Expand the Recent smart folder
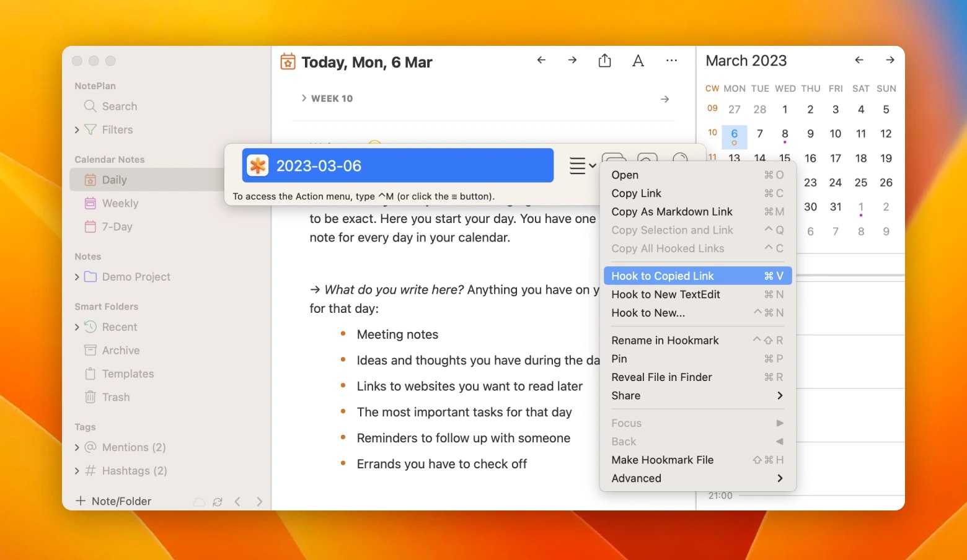The width and height of the screenshot is (967, 560). click(77, 327)
